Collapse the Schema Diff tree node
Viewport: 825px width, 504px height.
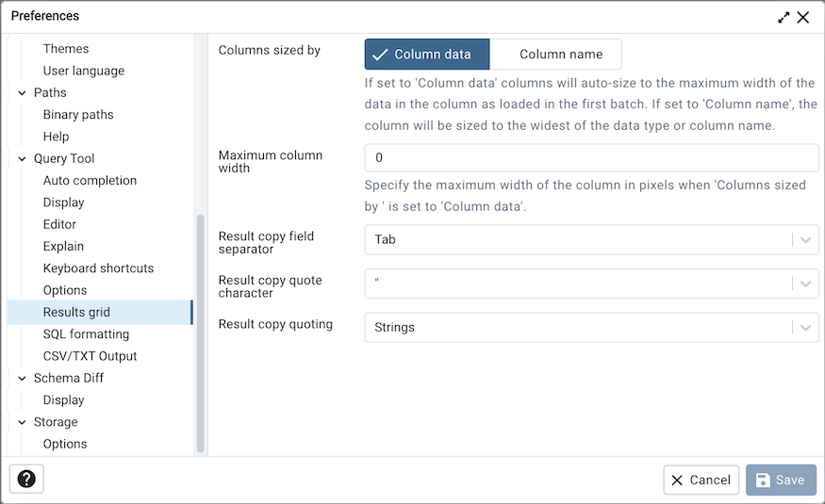(22, 379)
